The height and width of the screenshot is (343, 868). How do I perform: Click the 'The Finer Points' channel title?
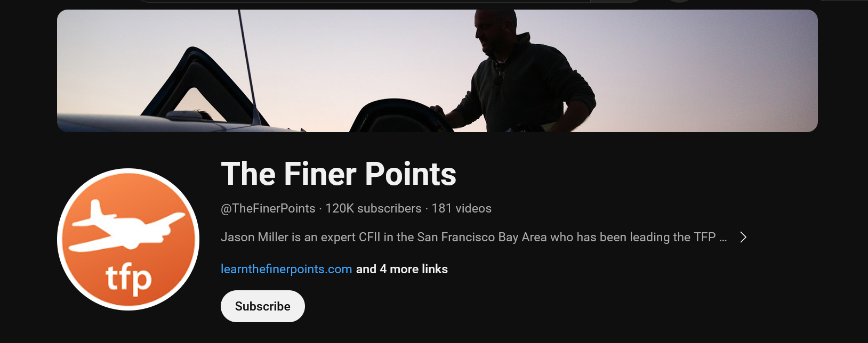[x=339, y=174]
